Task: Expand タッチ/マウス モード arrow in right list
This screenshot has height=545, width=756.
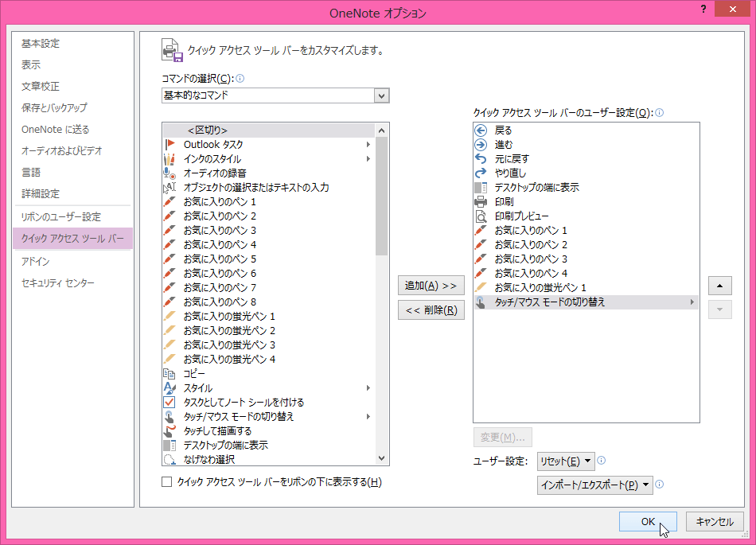Action: (692, 302)
